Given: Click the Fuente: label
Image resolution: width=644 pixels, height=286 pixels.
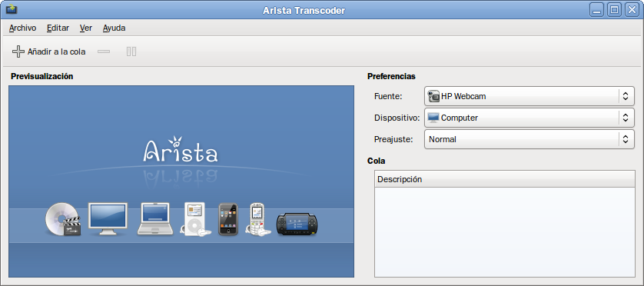Looking at the screenshot, I should [x=388, y=96].
